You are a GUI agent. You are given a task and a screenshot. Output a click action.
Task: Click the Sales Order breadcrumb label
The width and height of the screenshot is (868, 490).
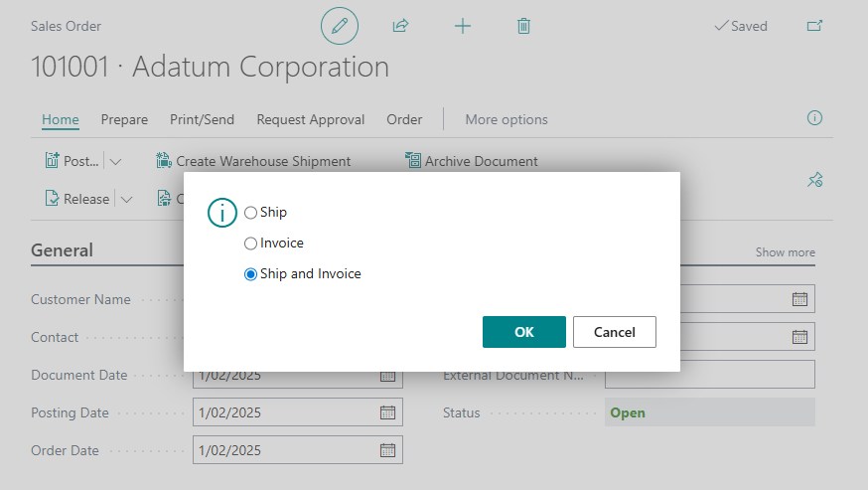[x=66, y=26]
